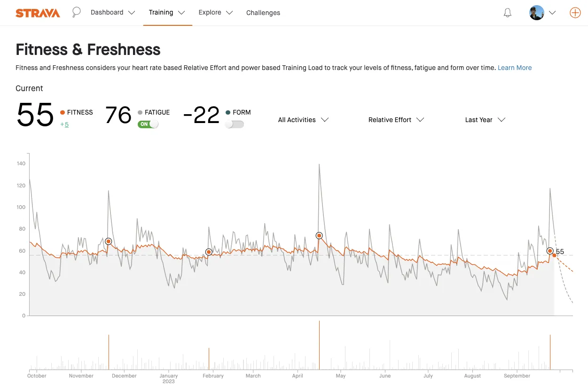Open the Last Year range dropdown
Image resolution: width=588 pixels, height=386 pixels.
point(485,120)
